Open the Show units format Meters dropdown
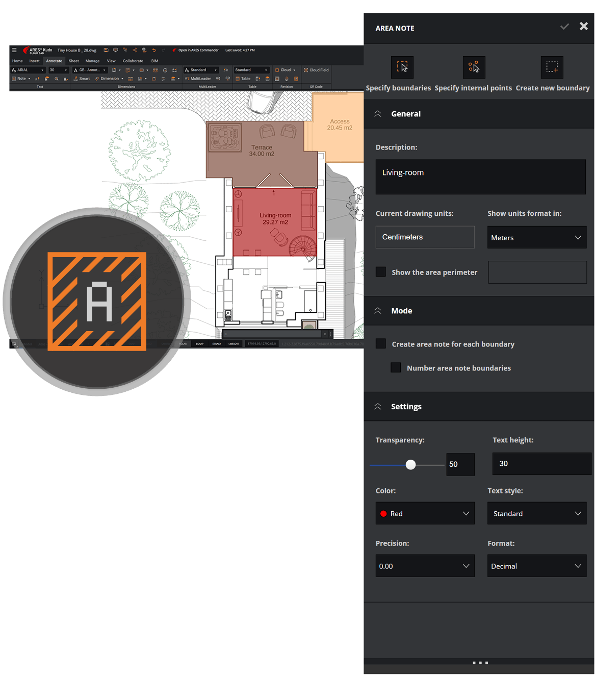The image size is (595, 700). [x=536, y=238]
